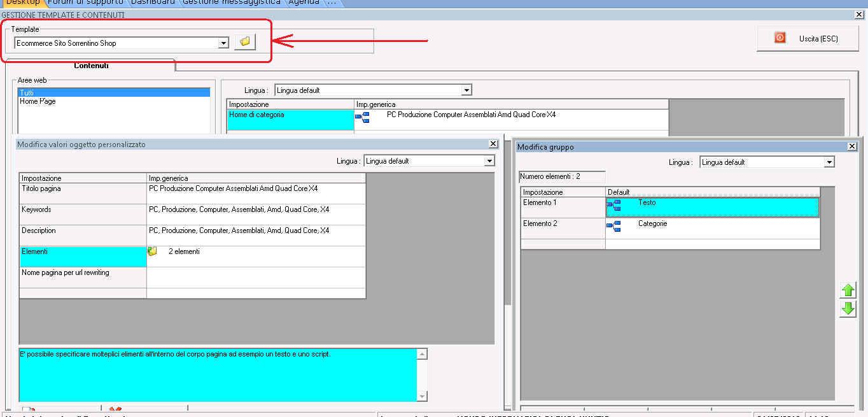
Task: Show more tabs via ellipsis tab
Action: (331, 3)
